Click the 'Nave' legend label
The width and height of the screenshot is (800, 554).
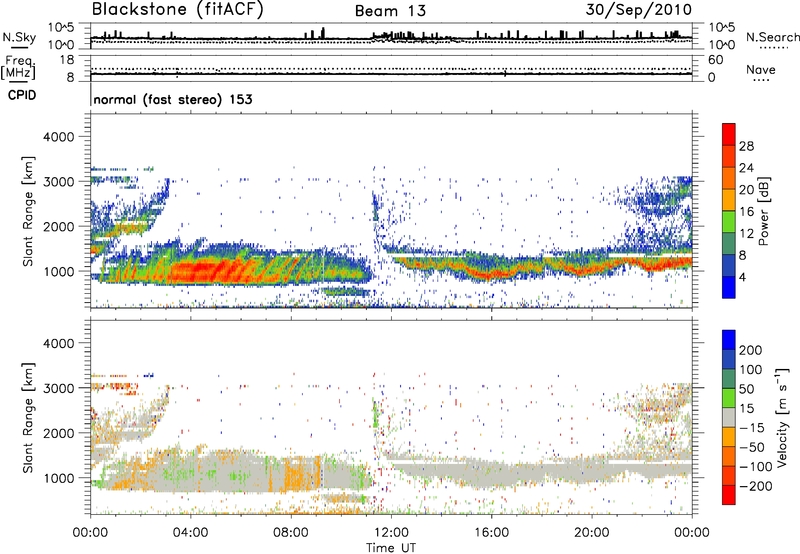tap(761, 69)
